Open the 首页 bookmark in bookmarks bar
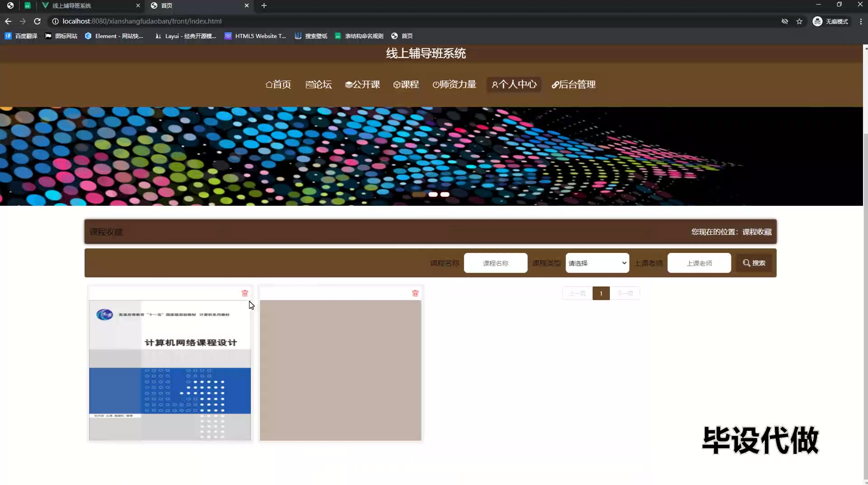The width and height of the screenshot is (868, 485). pos(402,36)
